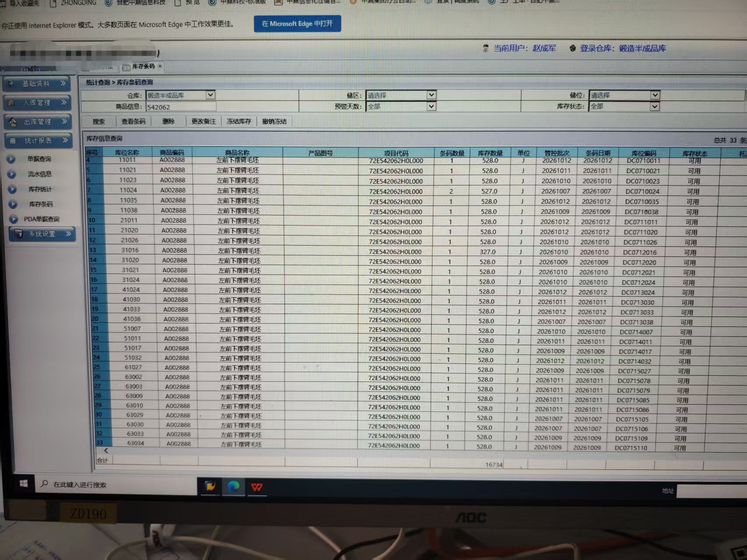The image size is (747, 560).
Task: Click the 搜索 button
Action: (x=99, y=121)
